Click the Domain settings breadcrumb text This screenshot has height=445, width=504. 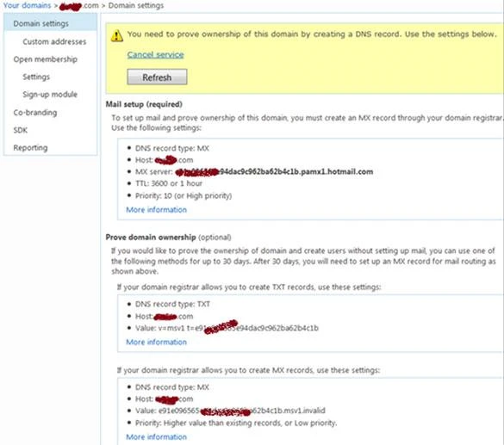(x=136, y=5)
